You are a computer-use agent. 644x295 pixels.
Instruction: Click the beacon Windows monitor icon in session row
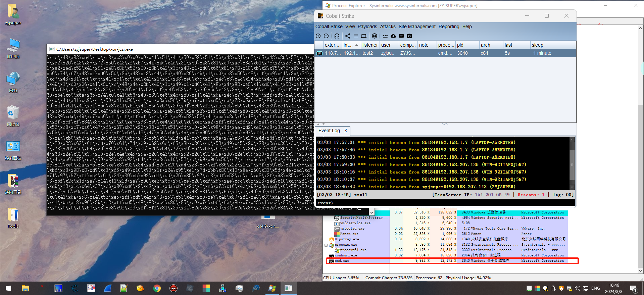tap(319, 53)
